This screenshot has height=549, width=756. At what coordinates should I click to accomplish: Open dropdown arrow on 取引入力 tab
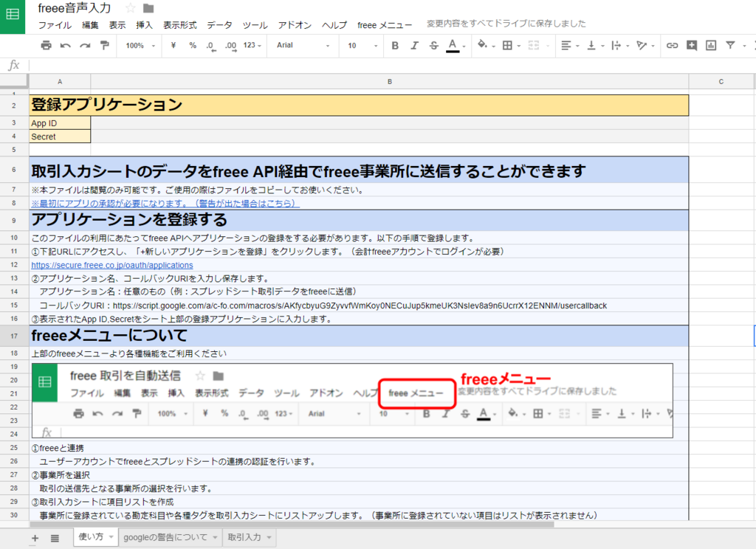click(269, 537)
